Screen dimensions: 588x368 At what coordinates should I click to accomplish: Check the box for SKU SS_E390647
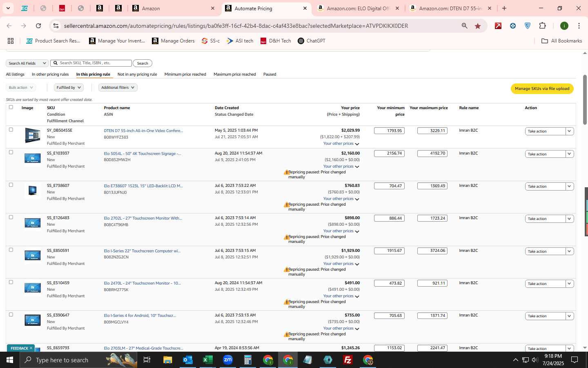pos(11,314)
